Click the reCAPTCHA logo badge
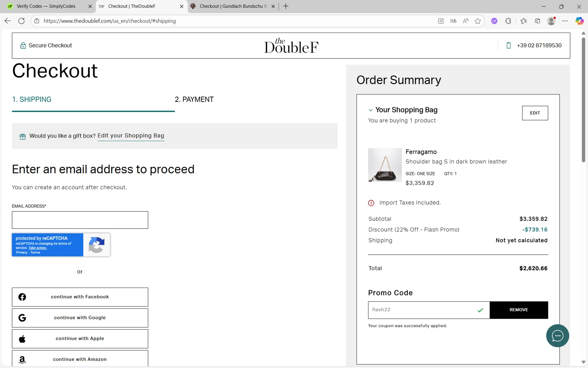 click(x=96, y=245)
